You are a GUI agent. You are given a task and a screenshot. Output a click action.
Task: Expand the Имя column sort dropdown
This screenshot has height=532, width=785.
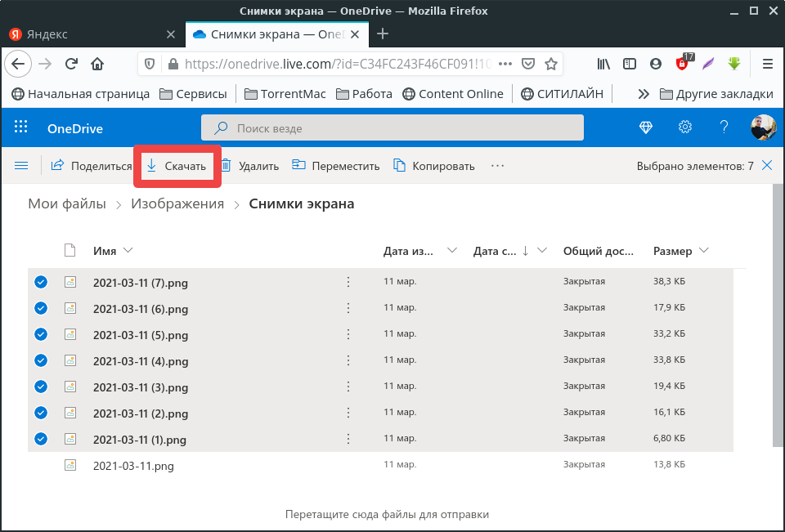[127, 251]
